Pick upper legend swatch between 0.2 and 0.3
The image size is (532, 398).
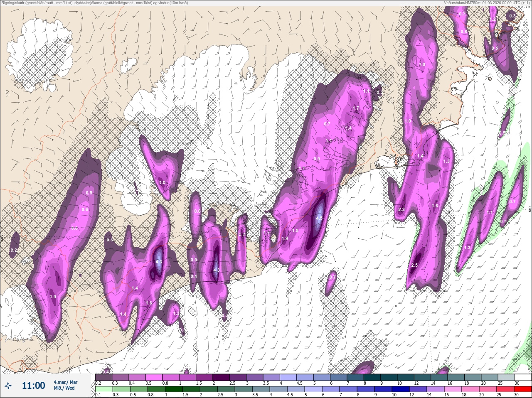pos(103,378)
